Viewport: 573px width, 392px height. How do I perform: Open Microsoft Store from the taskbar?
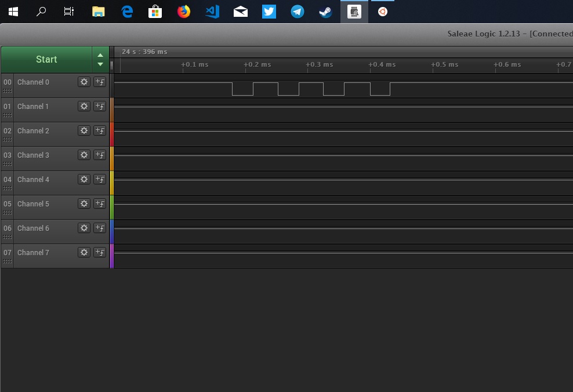point(155,12)
